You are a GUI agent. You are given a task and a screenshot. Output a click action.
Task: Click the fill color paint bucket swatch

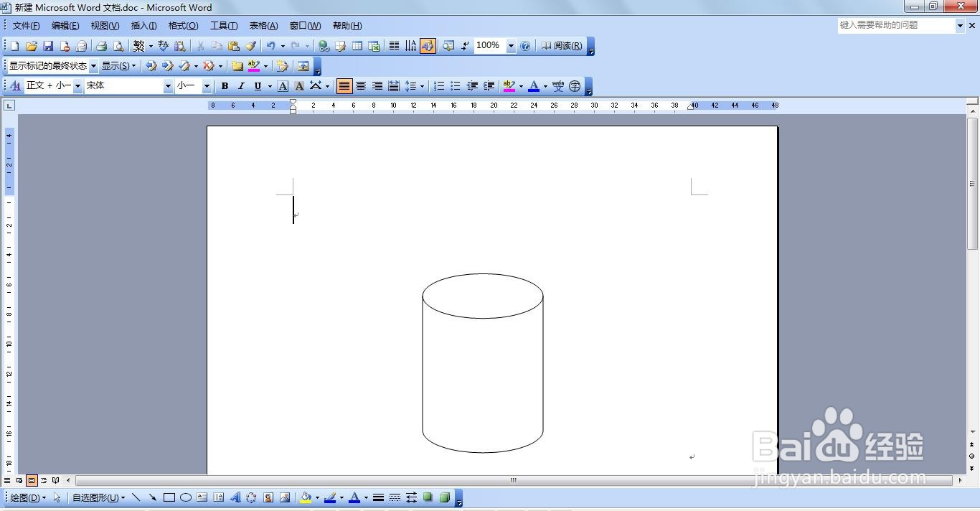point(306,497)
